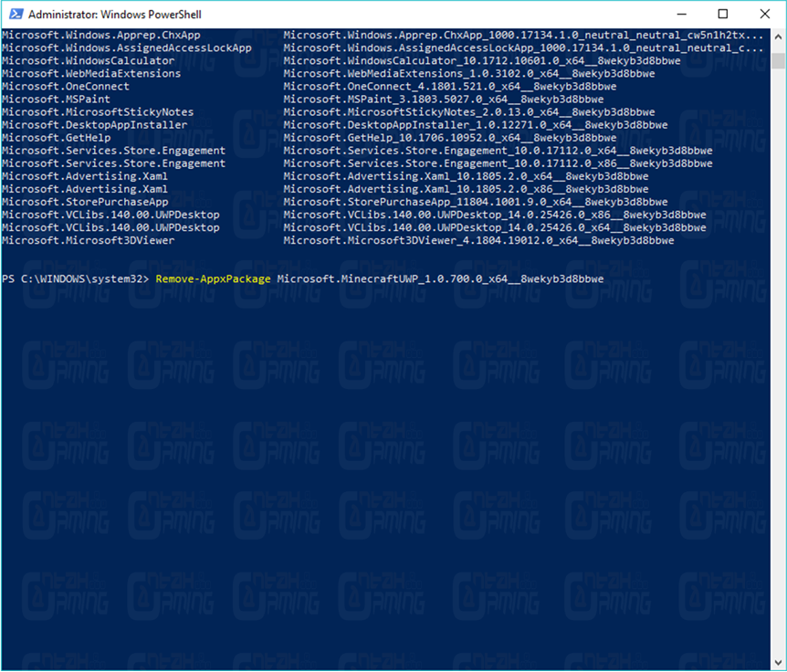Click short name Microsoft.MSPaint in left column
Image resolution: width=787 pixels, height=672 pixels.
(56, 100)
